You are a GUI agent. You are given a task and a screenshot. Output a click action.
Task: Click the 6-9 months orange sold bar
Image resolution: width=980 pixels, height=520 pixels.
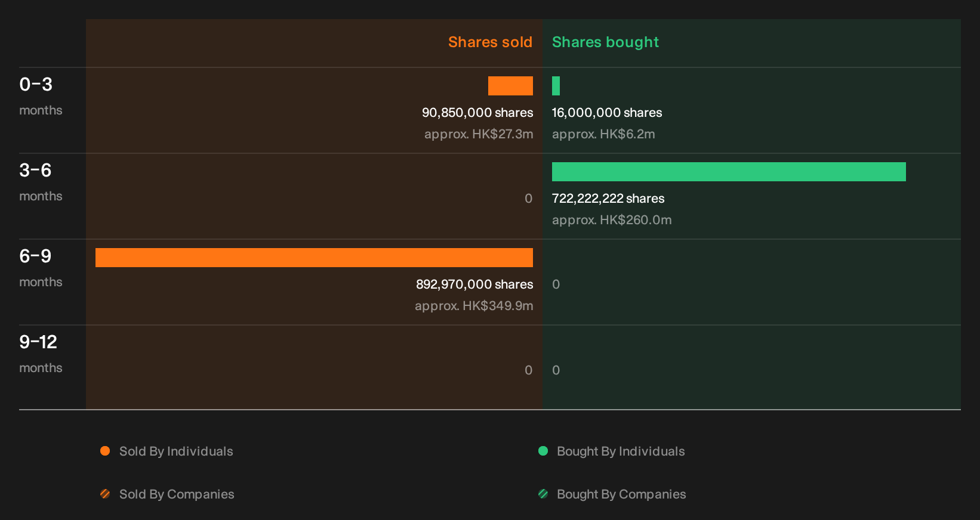[x=314, y=258]
